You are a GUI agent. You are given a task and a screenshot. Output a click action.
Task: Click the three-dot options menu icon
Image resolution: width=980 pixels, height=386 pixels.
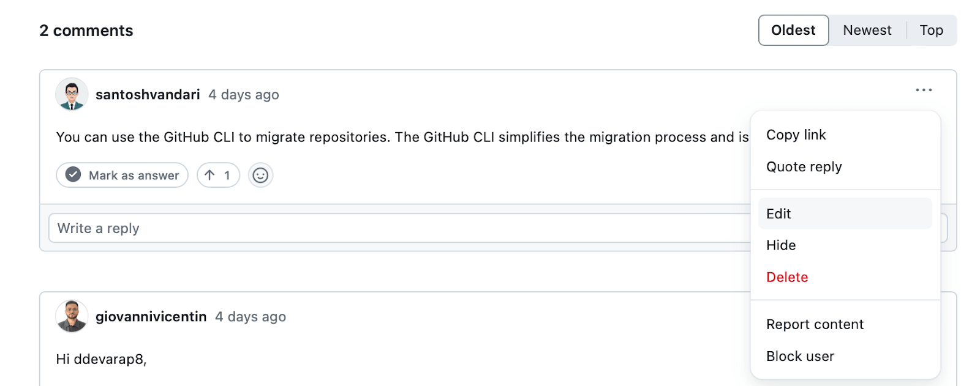pyautogui.click(x=923, y=90)
